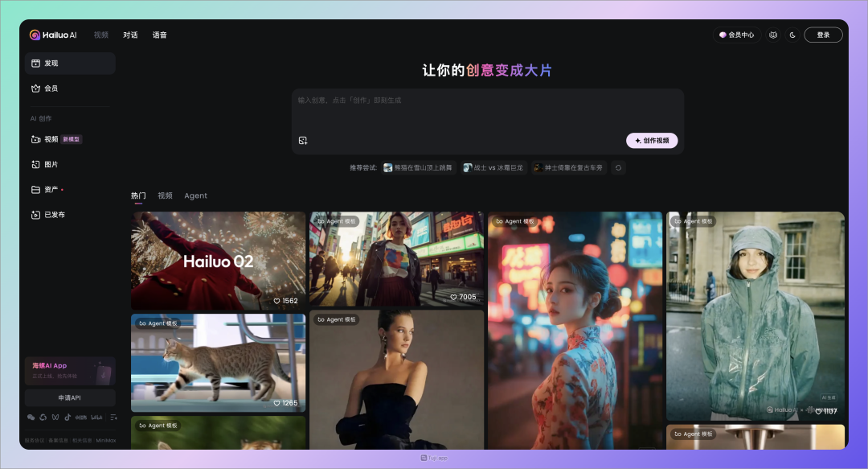Image resolution: width=868 pixels, height=469 pixels.
Task: Click the 发现 calendar icon
Action: [35, 64]
